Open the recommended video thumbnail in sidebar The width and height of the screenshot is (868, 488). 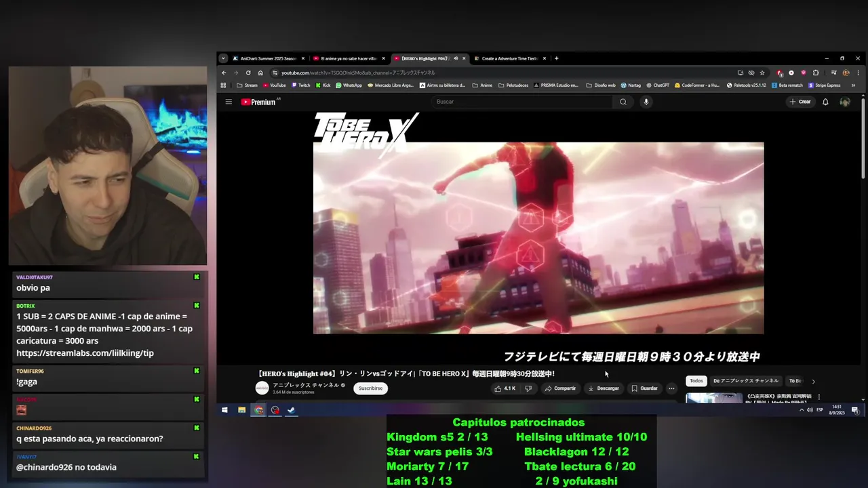coord(714,398)
